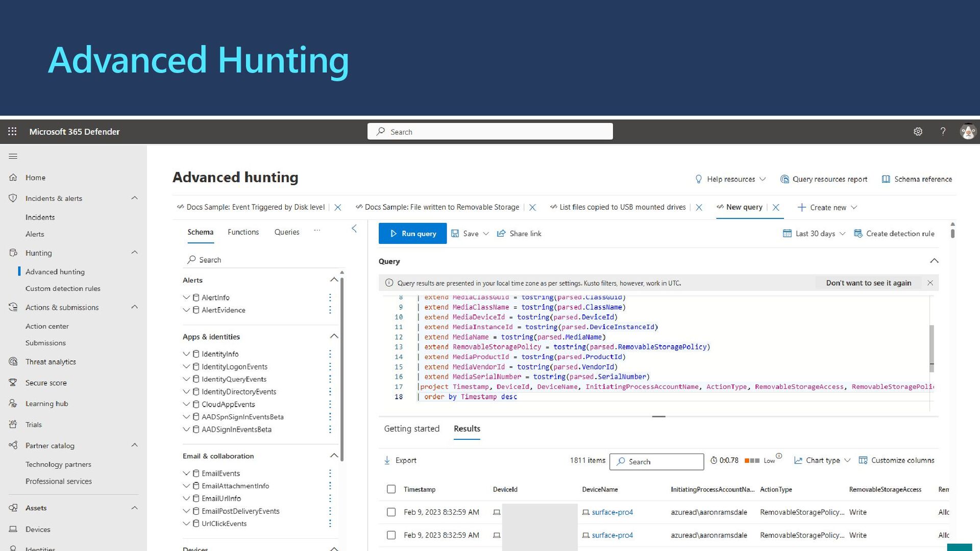Open the Action center page
This screenshot has width=980, height=551.
tap(47, 327)
